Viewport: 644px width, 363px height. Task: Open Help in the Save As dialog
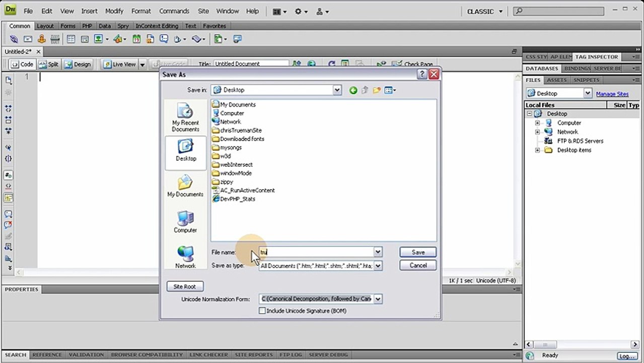coord(422,75)
